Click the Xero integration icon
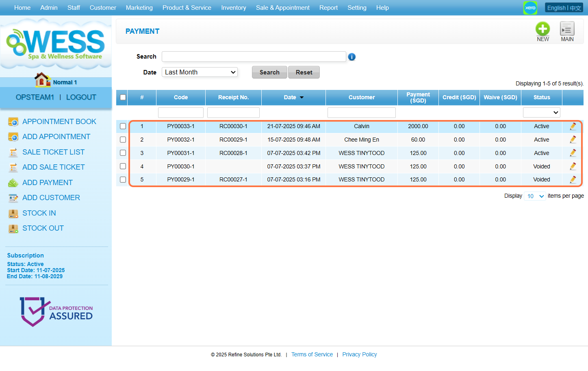This screenshot has width=588, height=371. click(530, 8)
